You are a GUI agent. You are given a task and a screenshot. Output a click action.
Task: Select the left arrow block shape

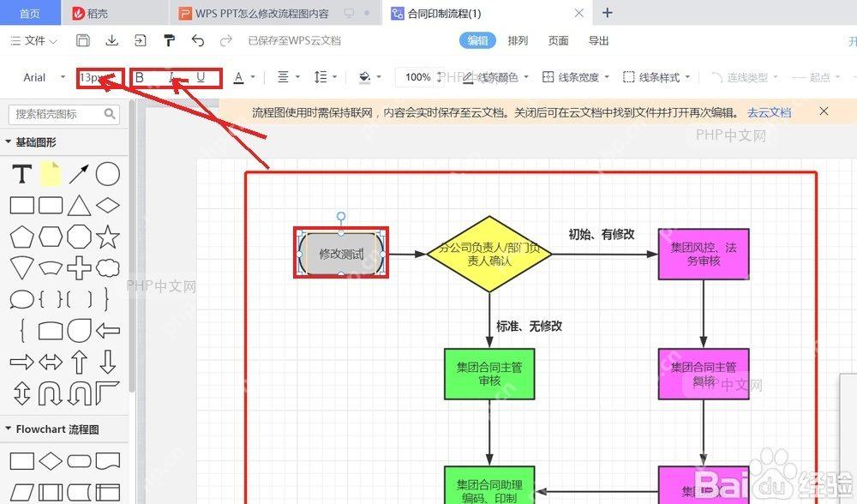(x=108, y=330)
